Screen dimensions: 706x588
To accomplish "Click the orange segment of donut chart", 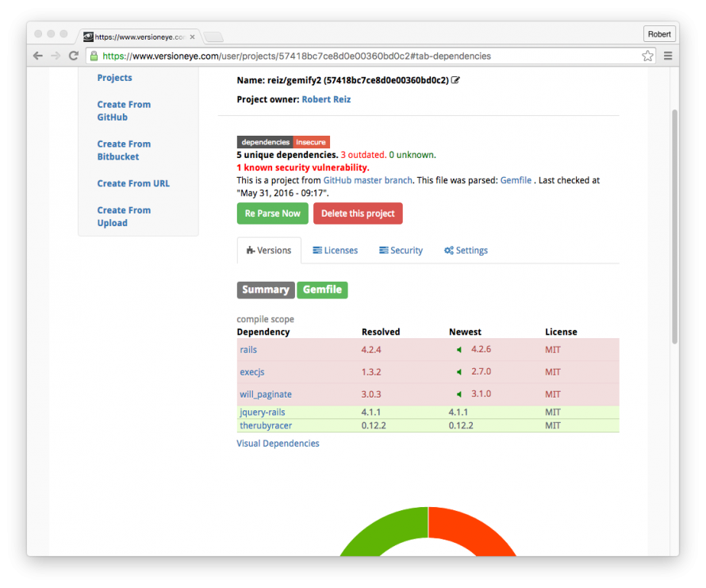I will tap(476, 532).
